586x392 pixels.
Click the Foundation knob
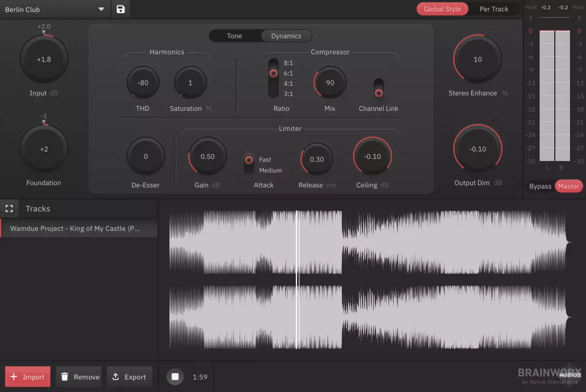[44, 149]
